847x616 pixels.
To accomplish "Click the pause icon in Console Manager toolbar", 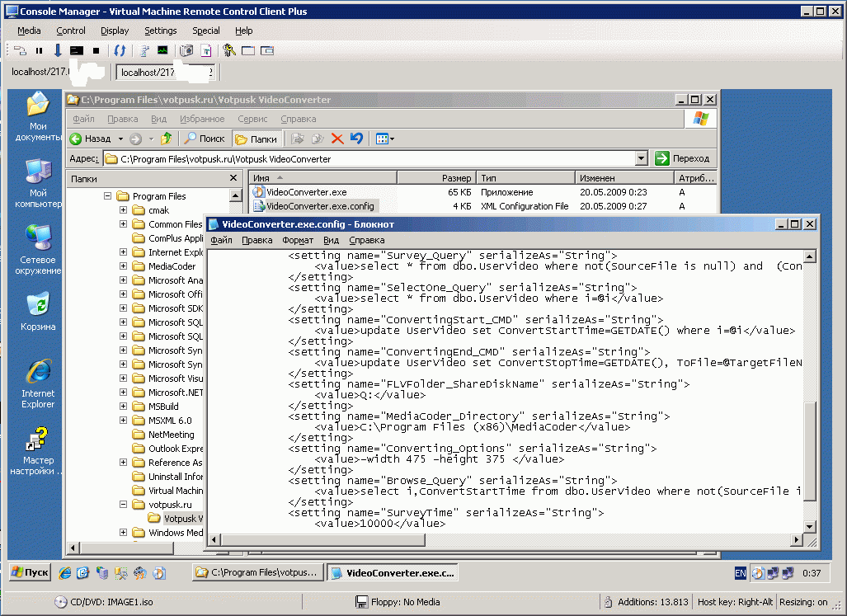I will pyautogui.click(x=39, y=51).
